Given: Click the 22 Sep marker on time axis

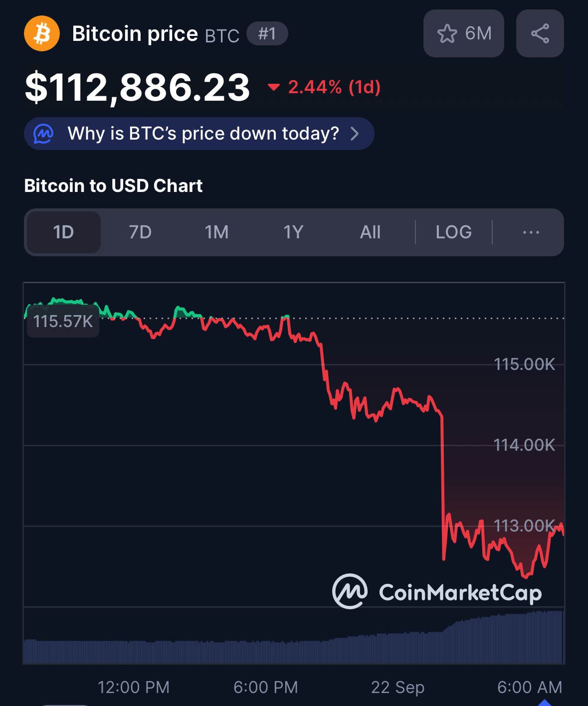Looking at the screenshot, I should [397, 687].
